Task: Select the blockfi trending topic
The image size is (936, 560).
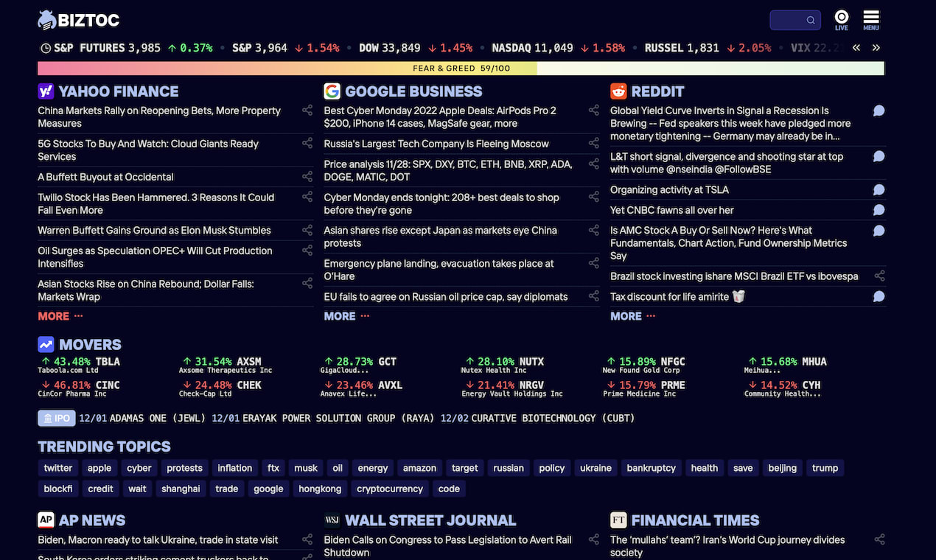Action: [58, 489]
